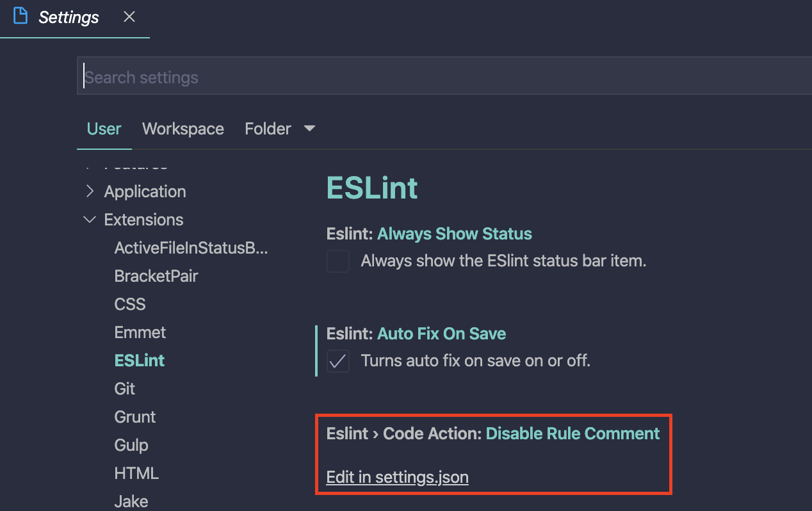Open BracketPair extension settings
This screenshot has width=812, height=511.
click(156, 276)
